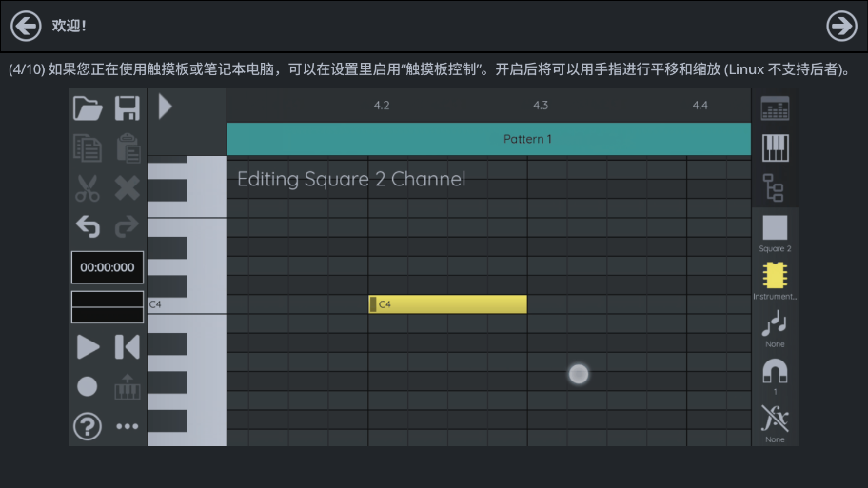Open the Instrument chip icon
The image size is (868, 488).
pyautogui.click(x=775, y=281)
